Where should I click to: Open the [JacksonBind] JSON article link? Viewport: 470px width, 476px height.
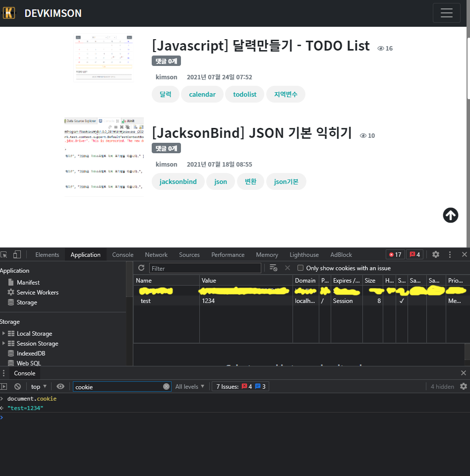coord(251,133)
